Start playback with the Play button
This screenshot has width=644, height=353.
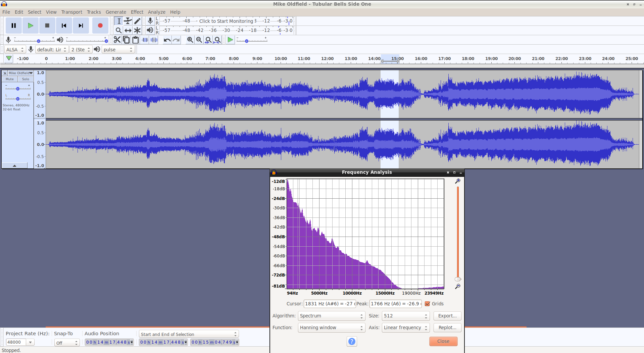point(31,26)
